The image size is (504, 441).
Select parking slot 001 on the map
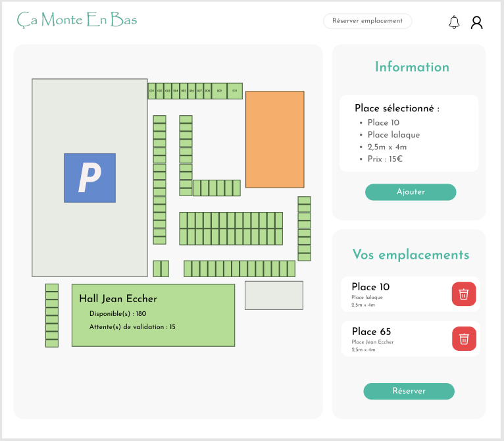click(151, 91)
